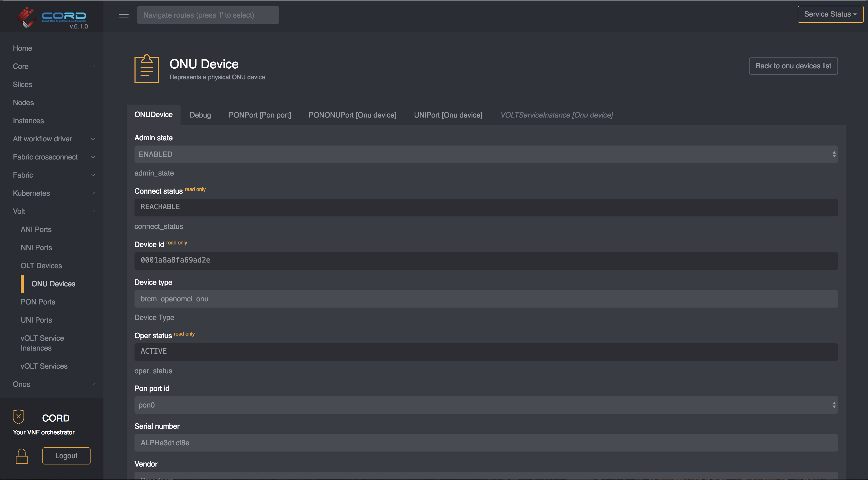Viewport: 868px width, 480px height.
Task: Expand the Att workflow driver chevron
Action: coord(93,139)
